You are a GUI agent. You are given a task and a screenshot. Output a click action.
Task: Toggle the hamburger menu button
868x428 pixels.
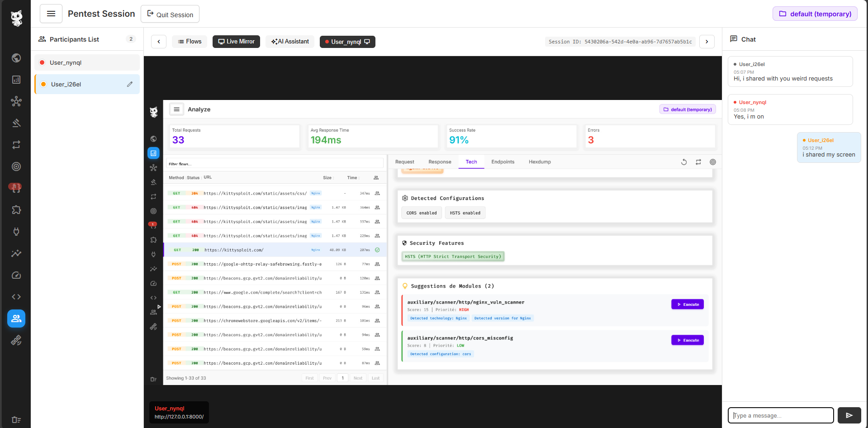(51, 14)
